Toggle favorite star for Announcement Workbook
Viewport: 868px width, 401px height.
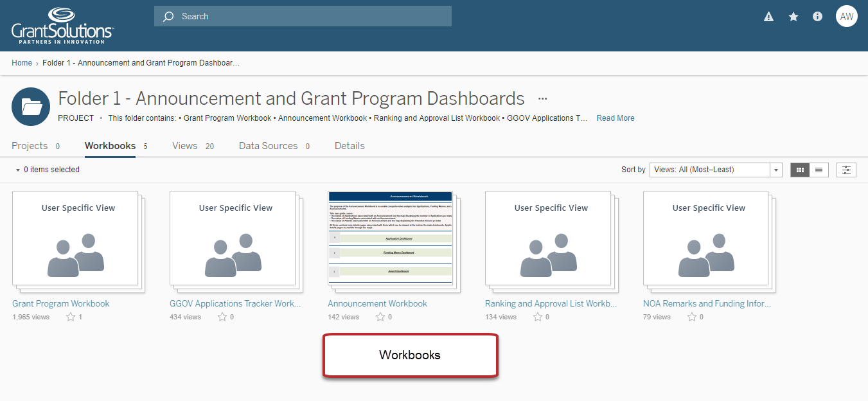[x=380, y=317]
